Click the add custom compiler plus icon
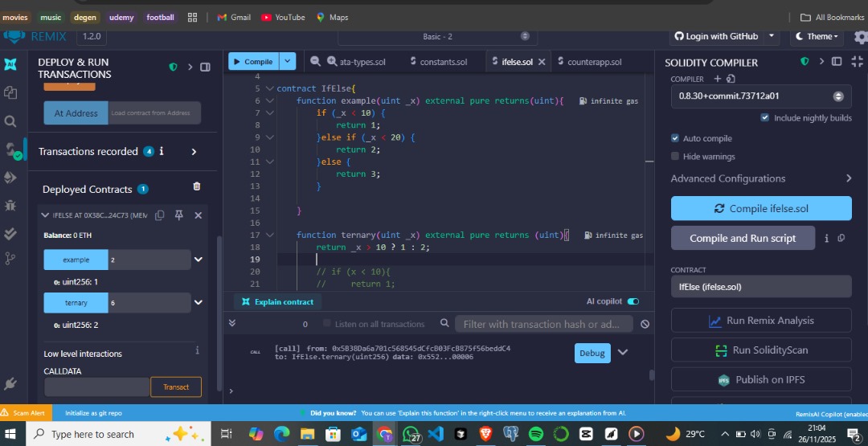 (718, 79)
